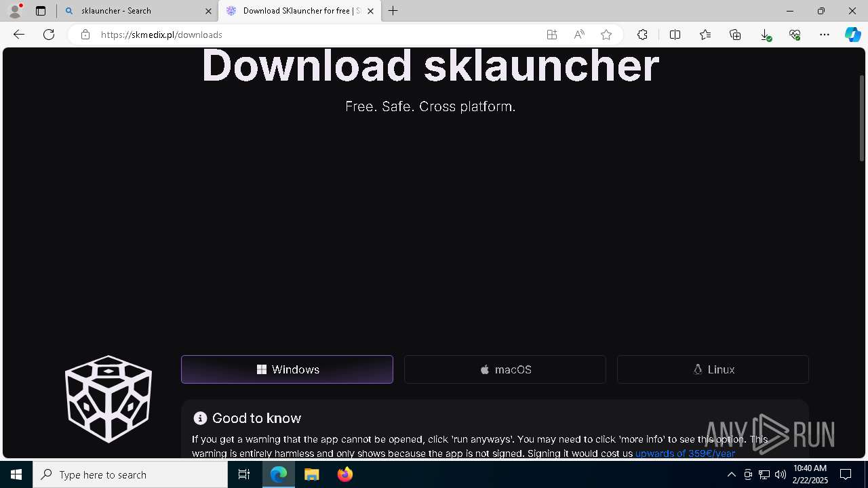Screen dimensions: 868x488
Task: Choose the Windows download option
Action: (x=287, y=369)
